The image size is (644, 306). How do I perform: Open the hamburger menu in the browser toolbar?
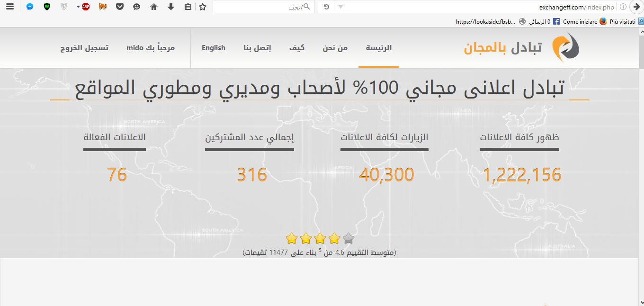10,7
